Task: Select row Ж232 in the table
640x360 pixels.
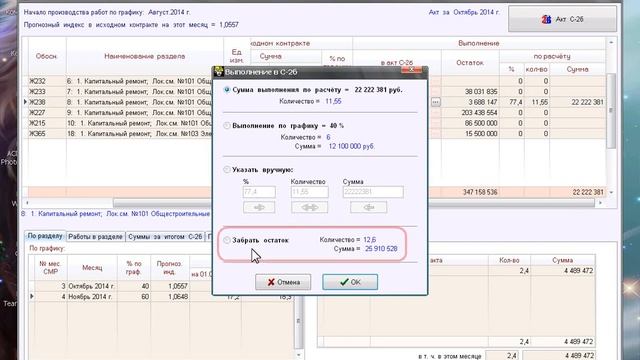Action: (120, 81)
